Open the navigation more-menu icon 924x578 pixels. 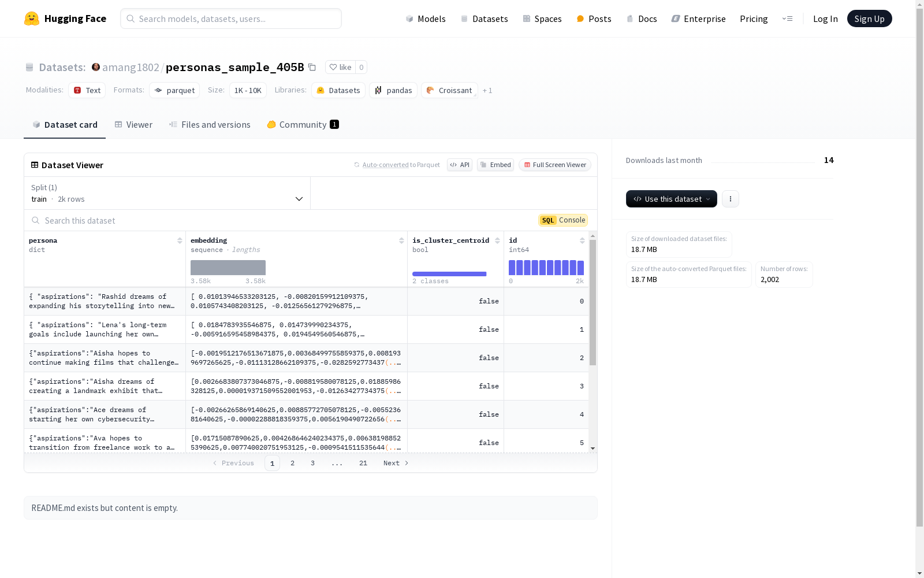(787, 18)
